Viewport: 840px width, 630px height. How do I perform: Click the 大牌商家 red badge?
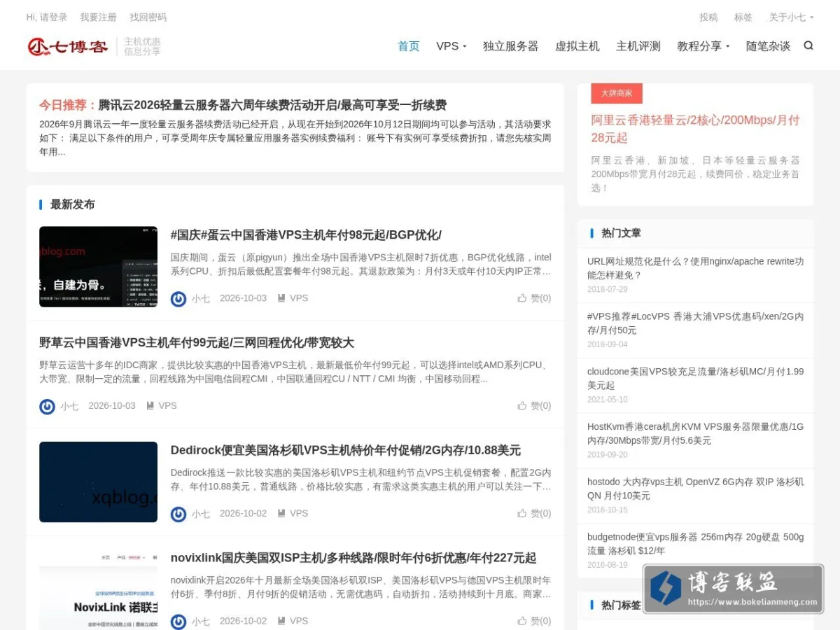click(x=617, y=93)
